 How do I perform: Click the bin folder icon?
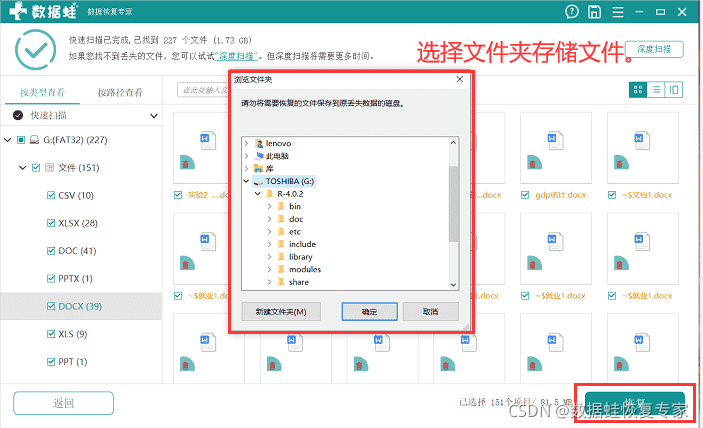point(281,207)
